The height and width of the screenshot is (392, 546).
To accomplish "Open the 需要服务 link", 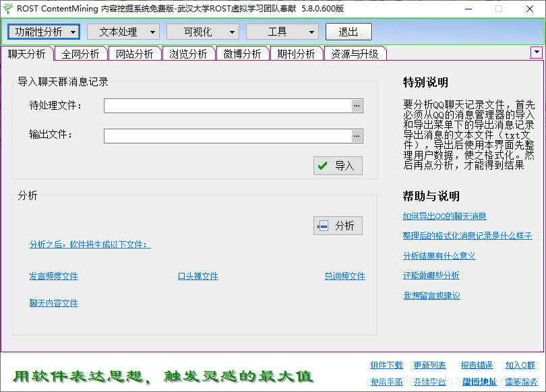I will [x=521, y=382].
